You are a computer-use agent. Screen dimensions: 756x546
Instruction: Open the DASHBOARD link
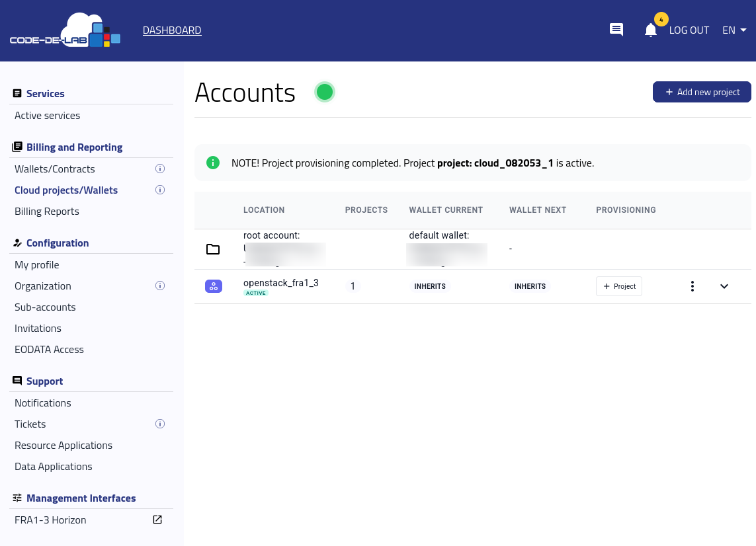point(172,30)
